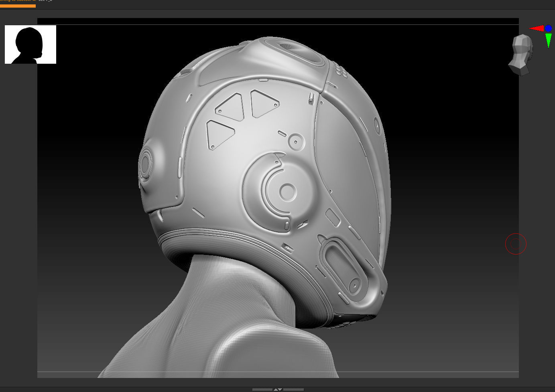Expand the bottom tray using the up arrow
The width and height of the screenshot is (555, 392).
(276, 390)
